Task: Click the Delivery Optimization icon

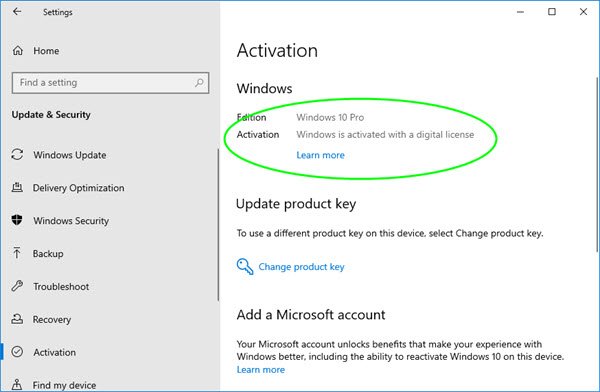Action: [x=17, y=187]
